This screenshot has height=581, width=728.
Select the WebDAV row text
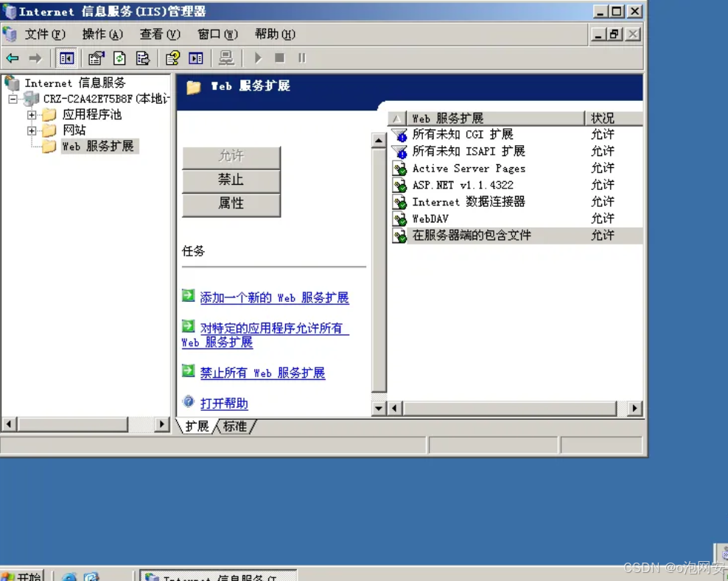[x=430, y=219]
